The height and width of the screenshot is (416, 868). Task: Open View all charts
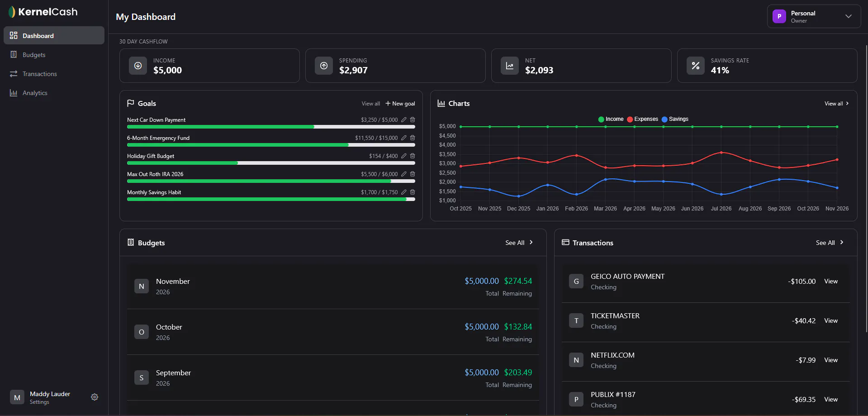point(836,104)
